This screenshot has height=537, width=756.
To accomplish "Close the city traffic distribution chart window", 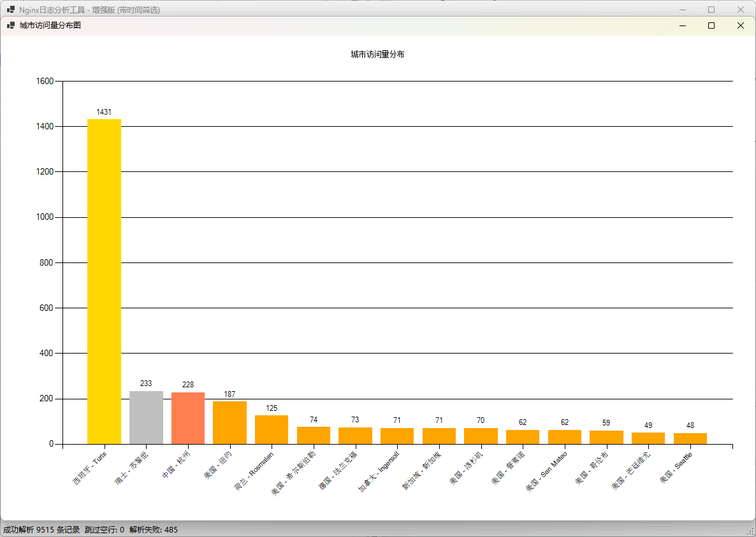I will (740, 25).
